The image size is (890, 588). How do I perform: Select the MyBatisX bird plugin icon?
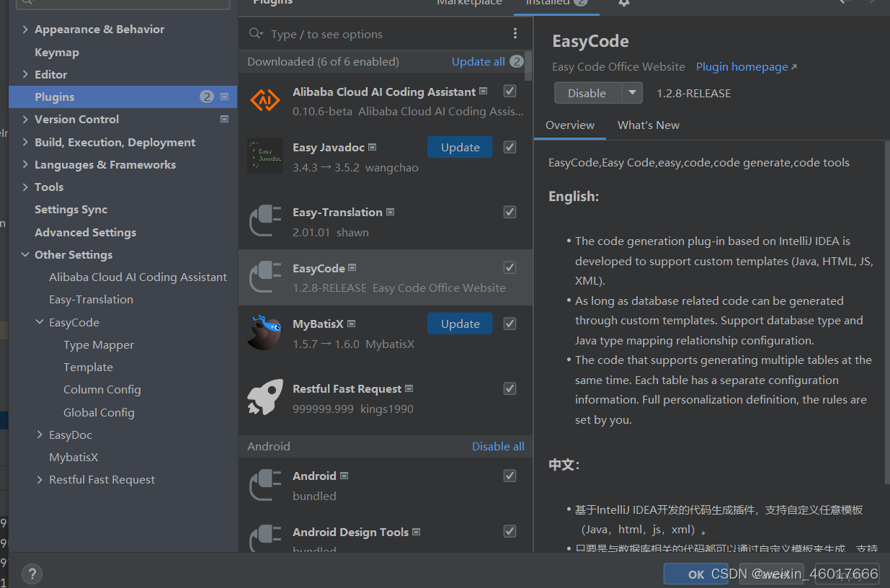click(x=264, y=331)
